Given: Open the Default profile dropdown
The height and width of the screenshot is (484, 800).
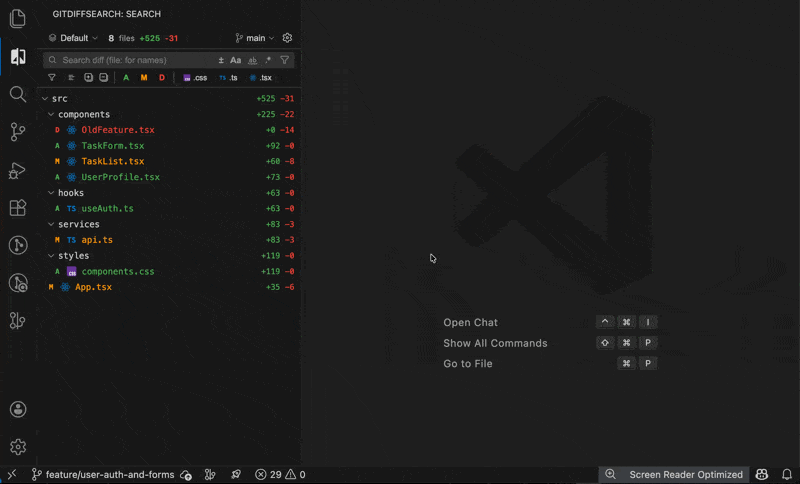Looking at the screenshot, I should pyautogui.click(x=73, y=38).
